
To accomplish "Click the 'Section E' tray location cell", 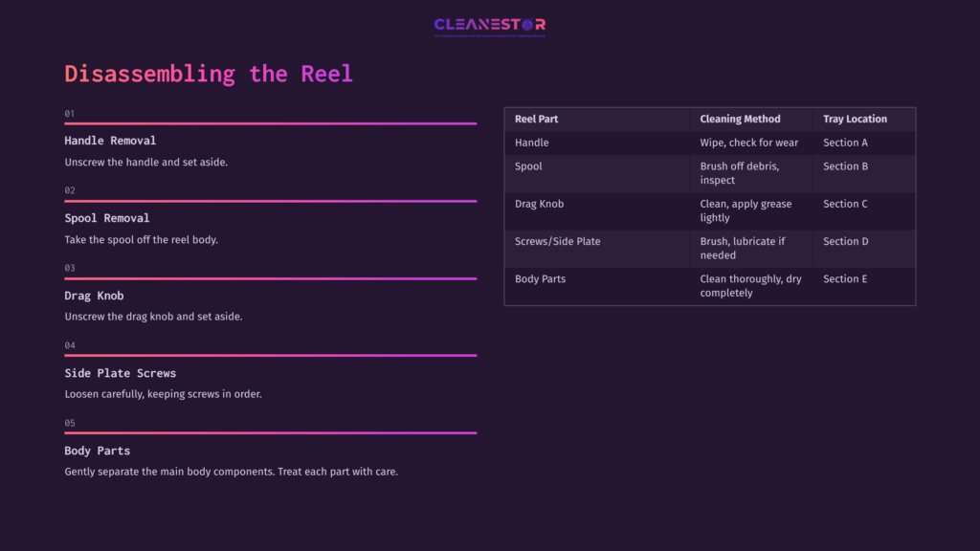I will (x=845, y=279).
